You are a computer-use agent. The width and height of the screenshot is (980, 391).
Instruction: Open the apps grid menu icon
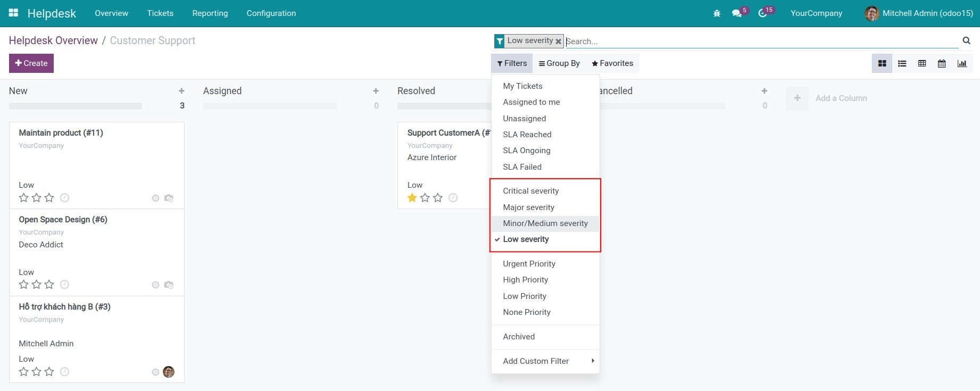click(x=14, y=13)
